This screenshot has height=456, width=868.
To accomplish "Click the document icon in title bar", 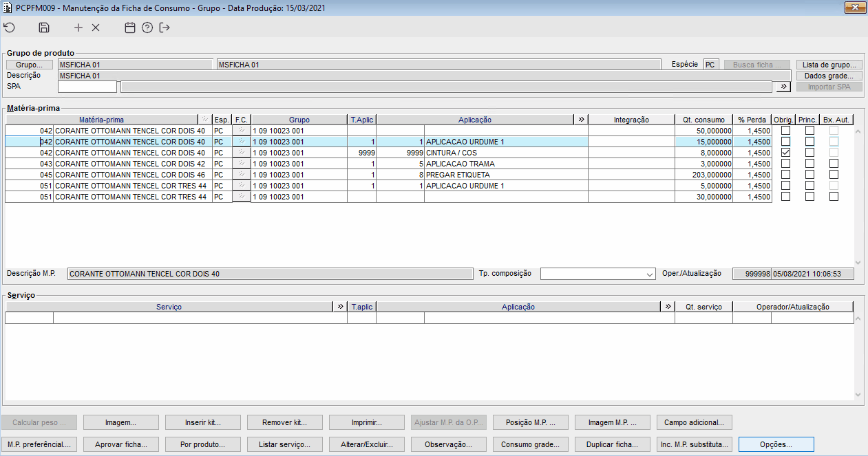I will 8,8.
